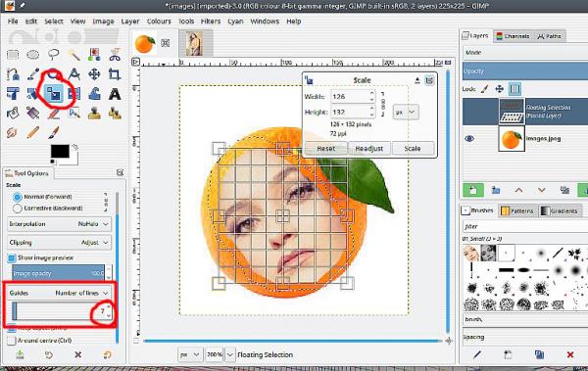The width and height of the screenshot is (588, 371).
Task: Swap foreground and background colours
Action: click(75, 147)
